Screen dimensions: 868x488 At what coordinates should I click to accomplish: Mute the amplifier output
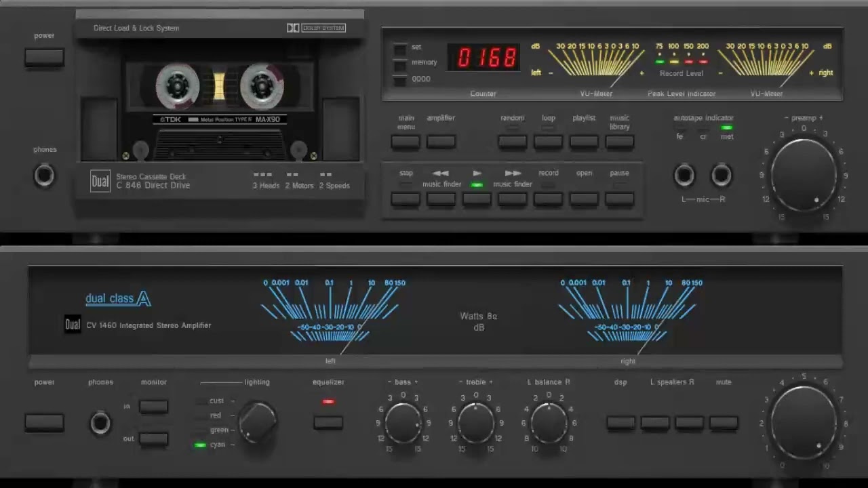(724, 423)
